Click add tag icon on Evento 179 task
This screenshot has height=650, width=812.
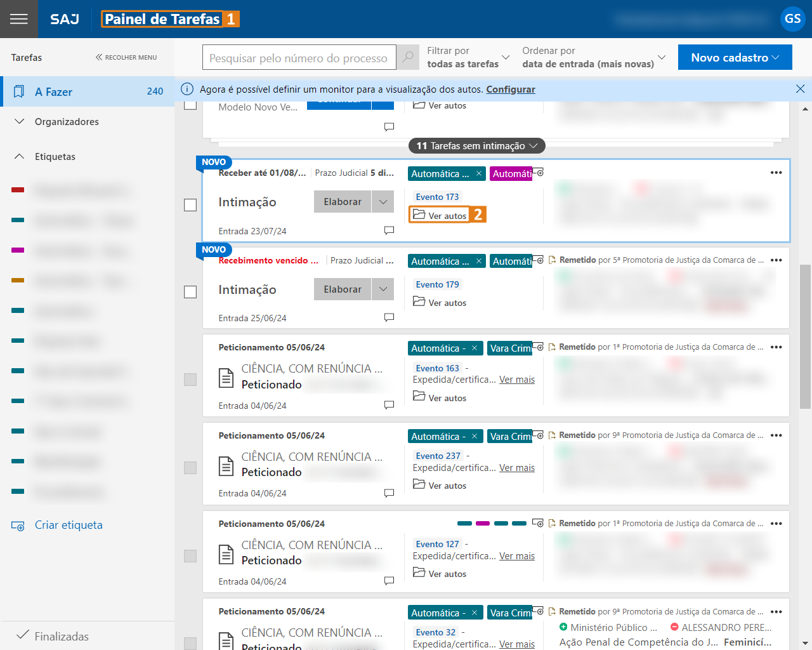(539, 260)
